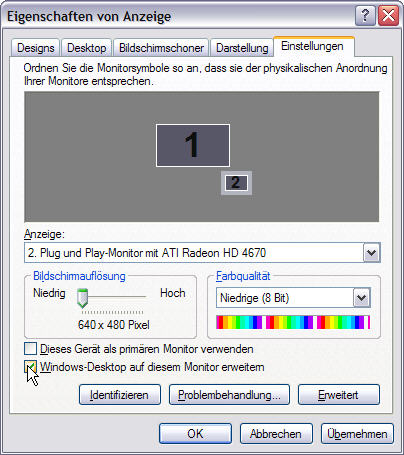Click the color spectrum preview bar
The image size is (404, 455).
(x=293, y=322)
